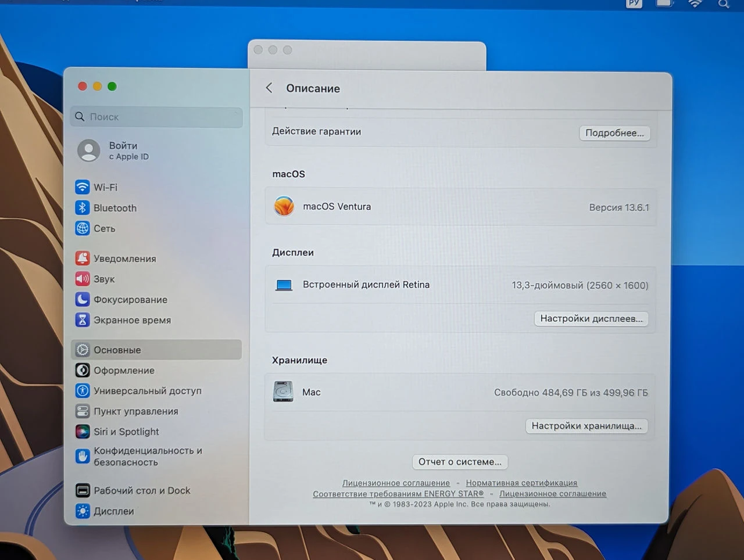The width and height of the screenshot is (744, 560).
Task: Focus the Поиск search field
Action: pyautogui.click(x=157, y=117)
